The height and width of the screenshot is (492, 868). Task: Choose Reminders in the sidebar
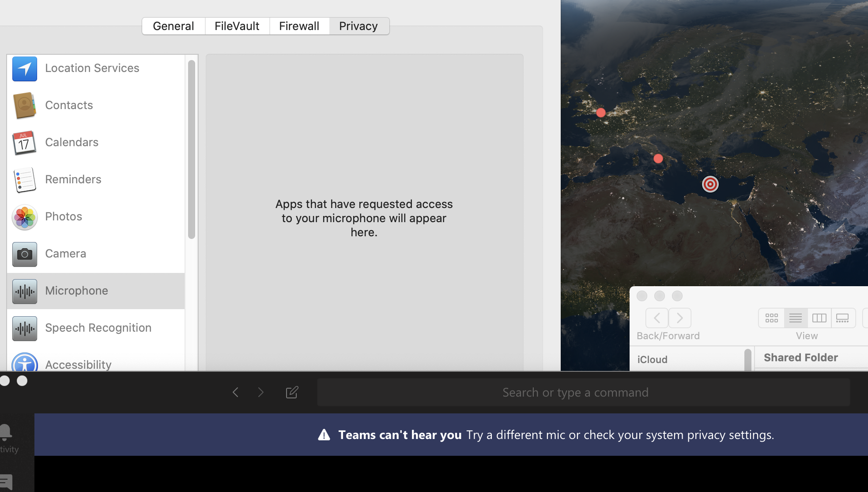coord(73,179)
